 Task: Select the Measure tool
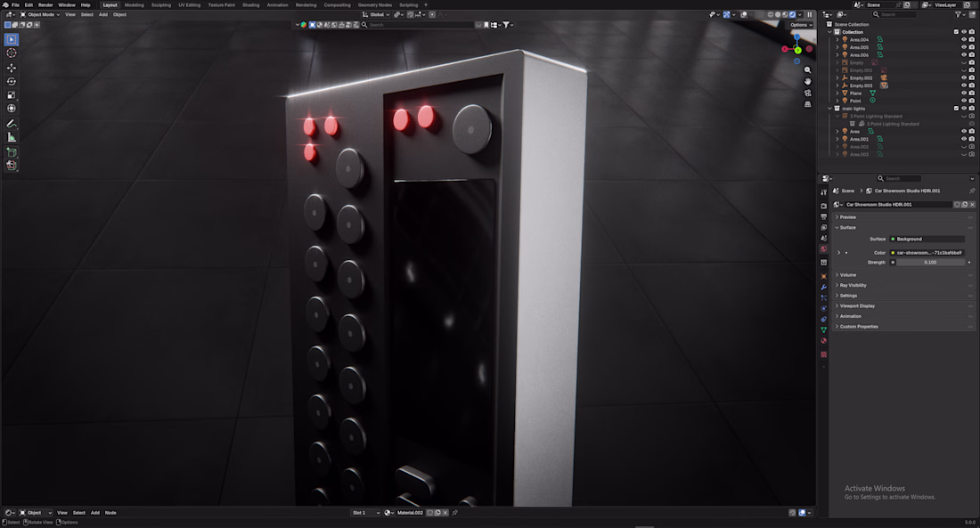click(12, 137)
